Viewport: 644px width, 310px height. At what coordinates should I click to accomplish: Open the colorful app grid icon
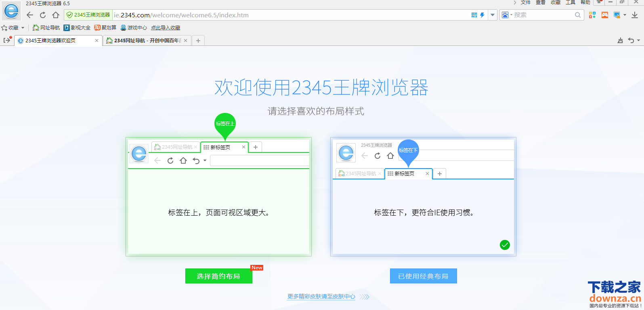pos(592,15)
